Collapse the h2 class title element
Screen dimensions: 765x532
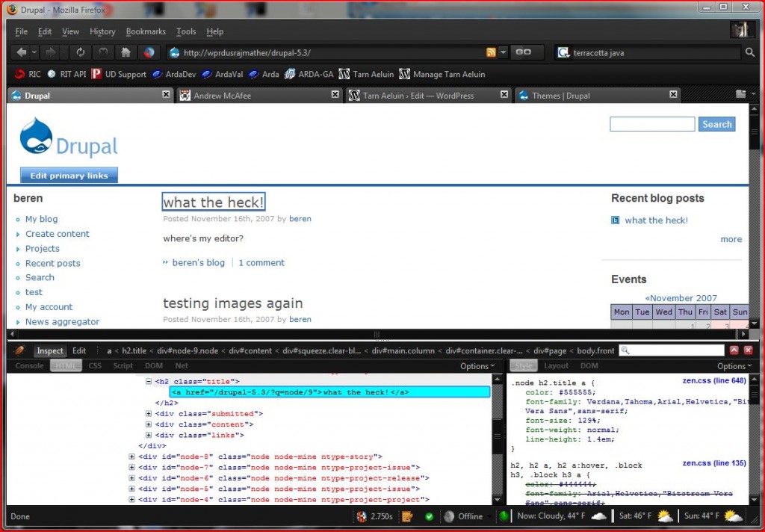149,381
